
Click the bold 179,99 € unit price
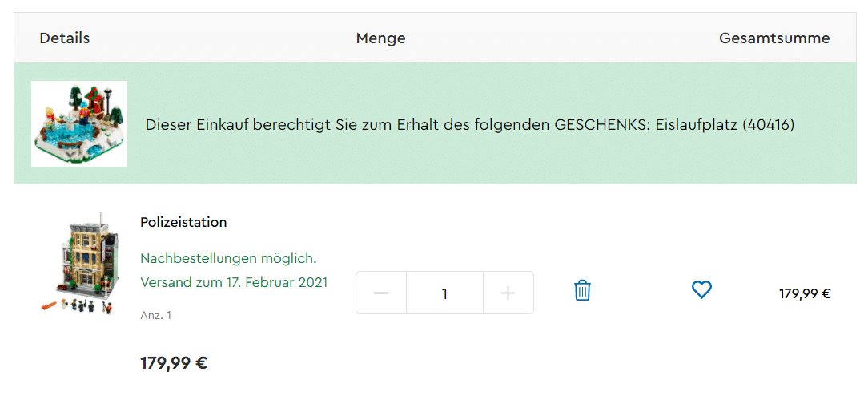(x=174, y=363)
